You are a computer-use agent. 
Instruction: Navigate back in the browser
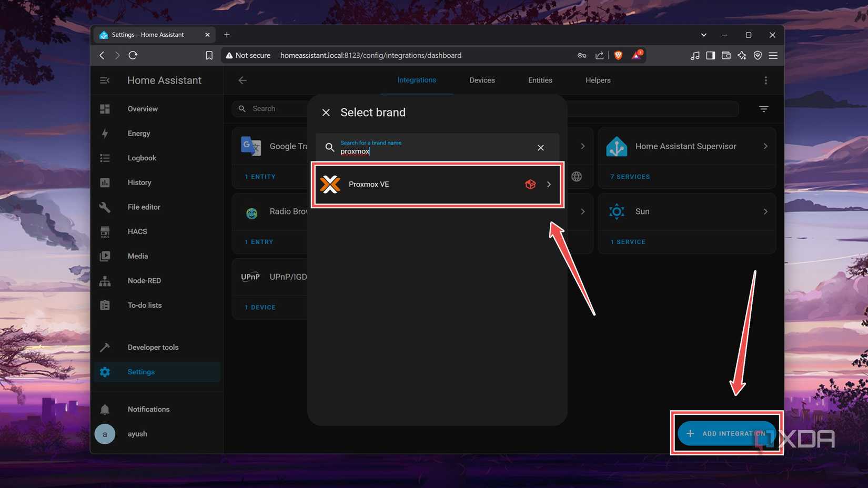pyautogui.click(x=102, y=55)
